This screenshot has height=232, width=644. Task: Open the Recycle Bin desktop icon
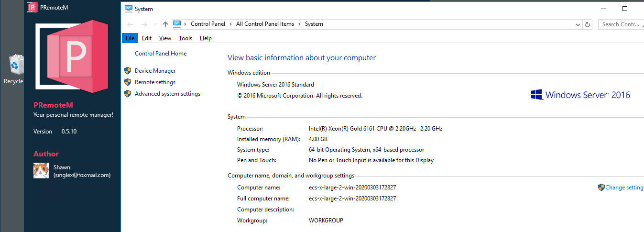pyautogui.click(x=16, y=69)
